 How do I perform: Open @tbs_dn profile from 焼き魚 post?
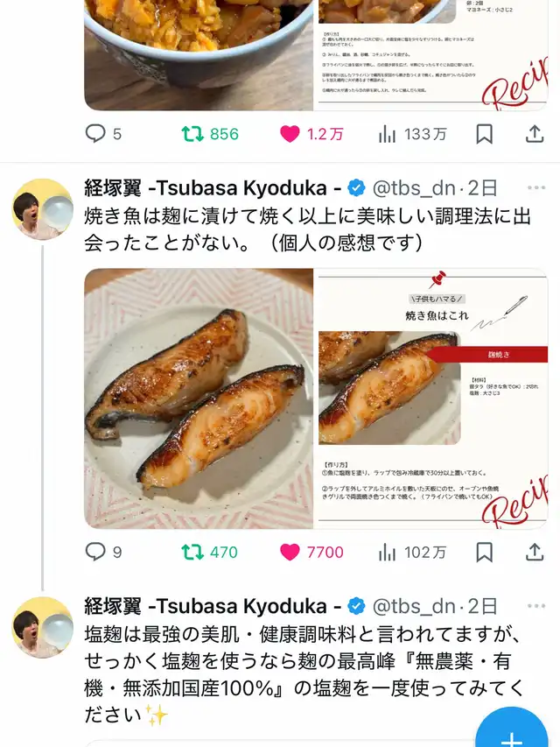(413, 188)
